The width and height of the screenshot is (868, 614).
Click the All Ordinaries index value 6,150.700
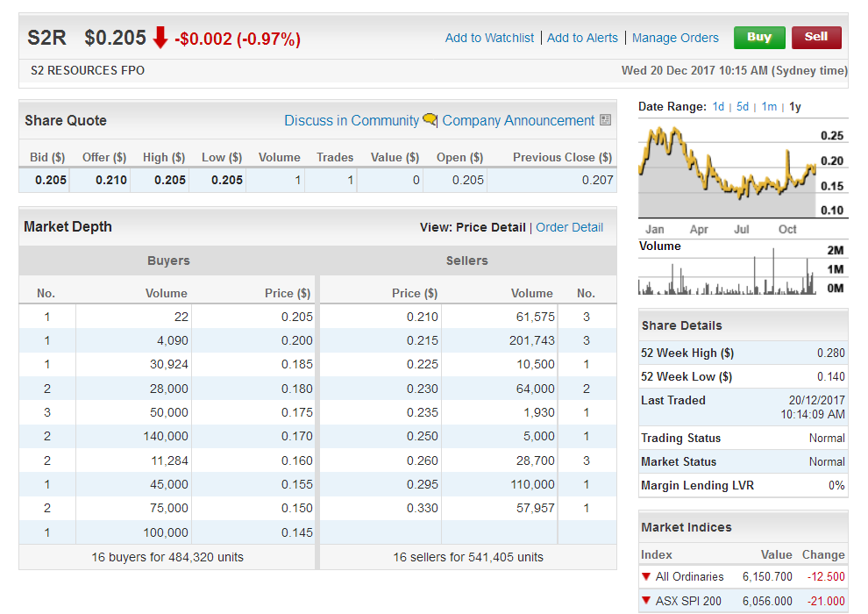click(x=767, y=577)
